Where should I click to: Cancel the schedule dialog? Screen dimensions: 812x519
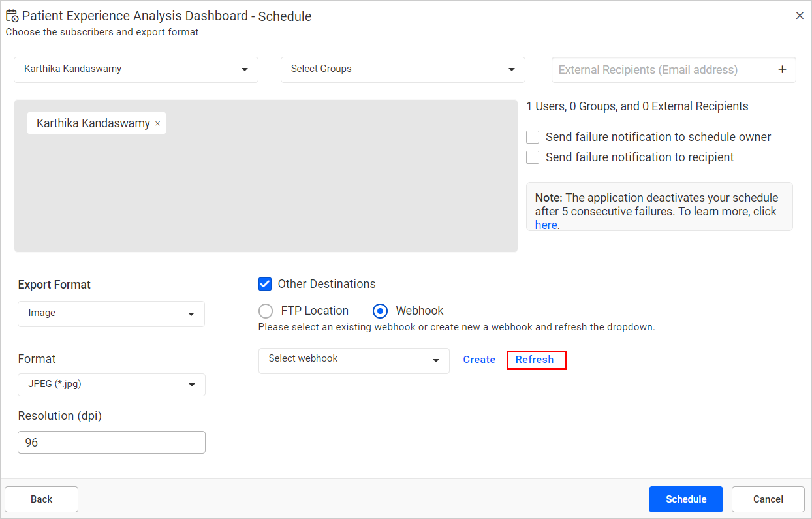point(768,499)
